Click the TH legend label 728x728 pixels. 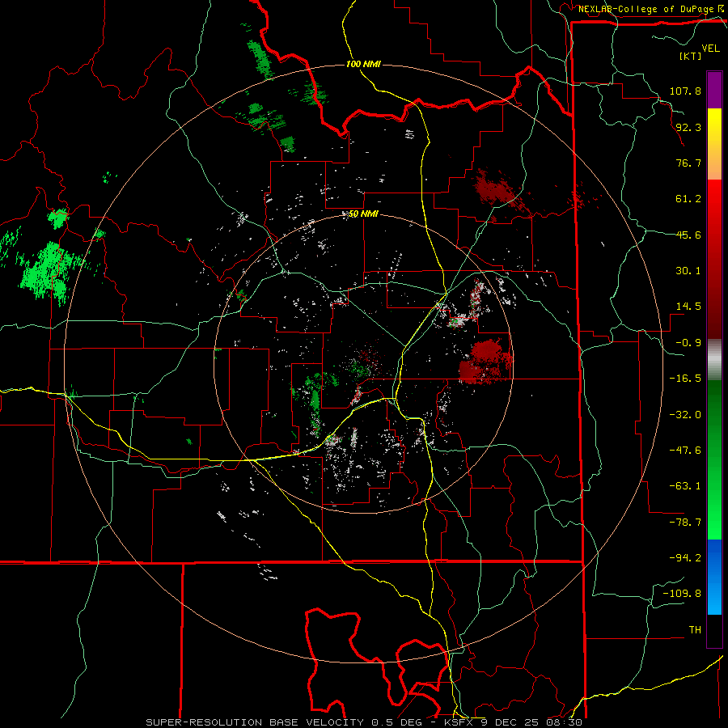[x=695, y=630]
